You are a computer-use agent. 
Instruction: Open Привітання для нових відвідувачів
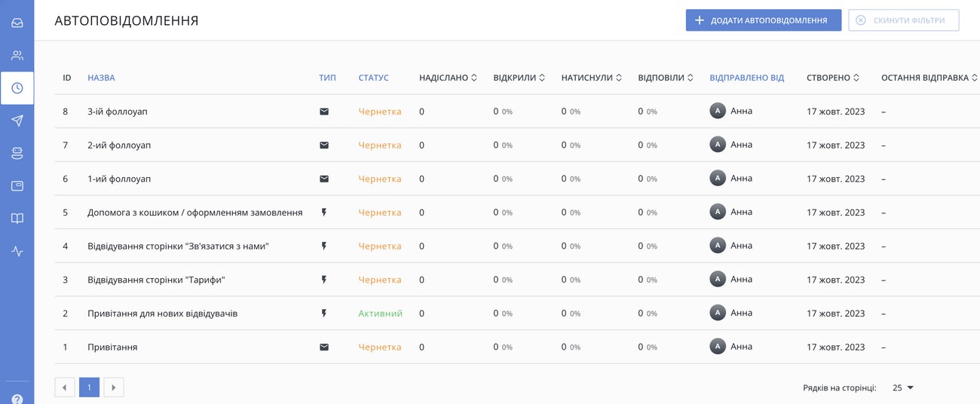(162, 314)
